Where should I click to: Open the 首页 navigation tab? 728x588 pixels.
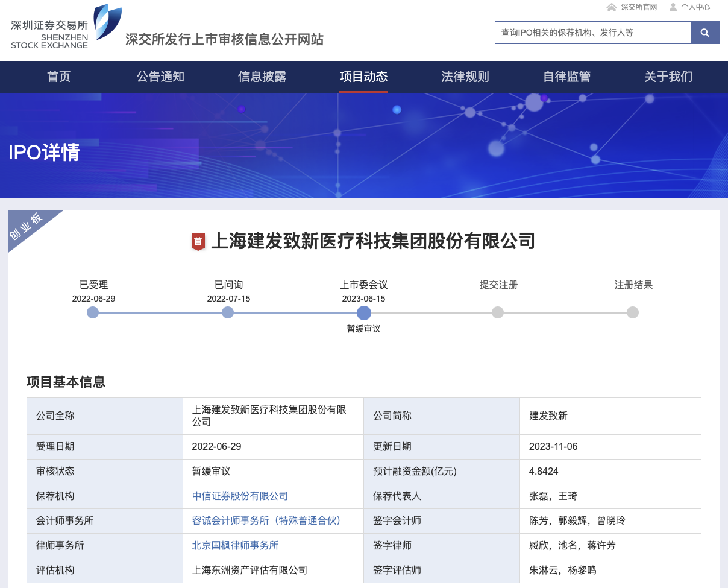click(x=59, y=77)
